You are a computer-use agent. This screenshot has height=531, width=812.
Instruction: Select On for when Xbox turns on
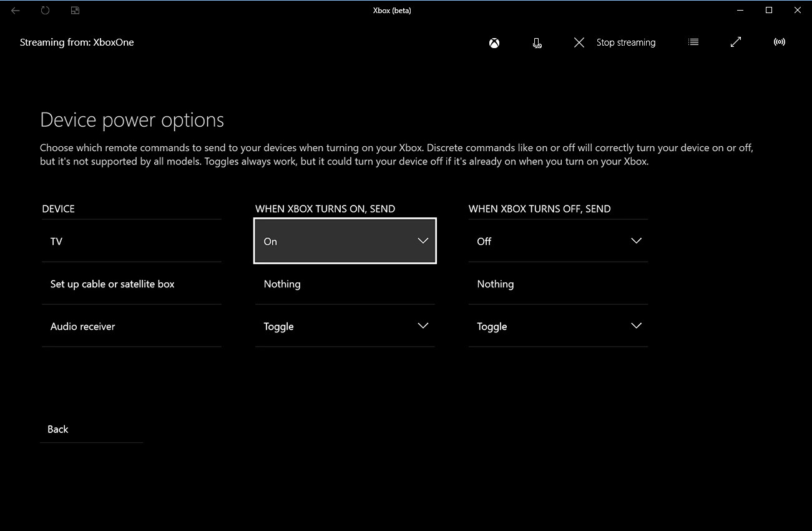pos(345,241)
